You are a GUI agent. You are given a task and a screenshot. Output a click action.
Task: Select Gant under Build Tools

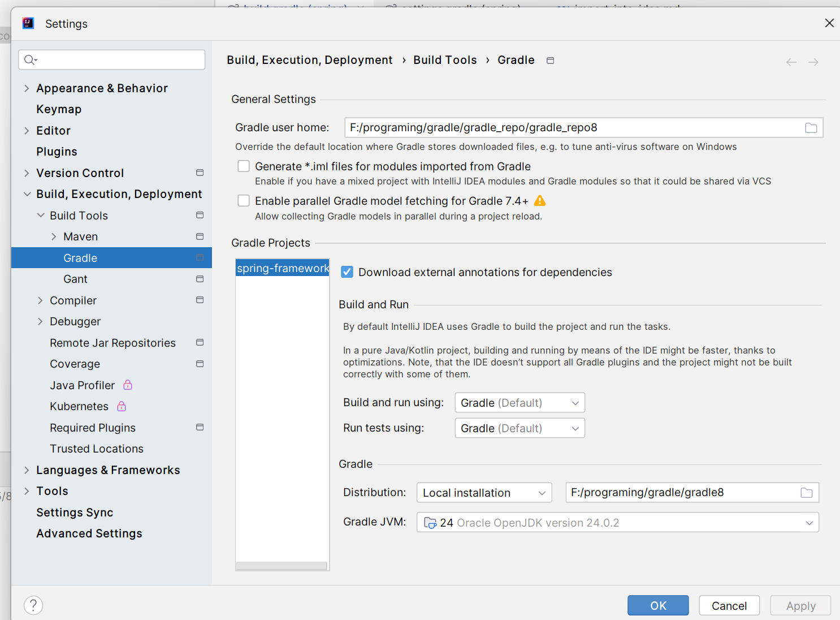75,279
